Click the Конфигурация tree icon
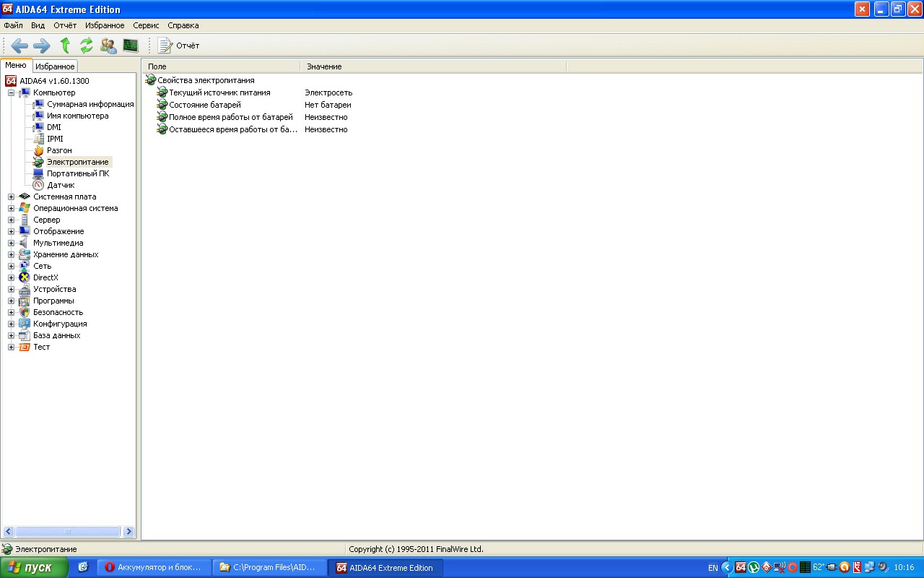 click(25, 324)
